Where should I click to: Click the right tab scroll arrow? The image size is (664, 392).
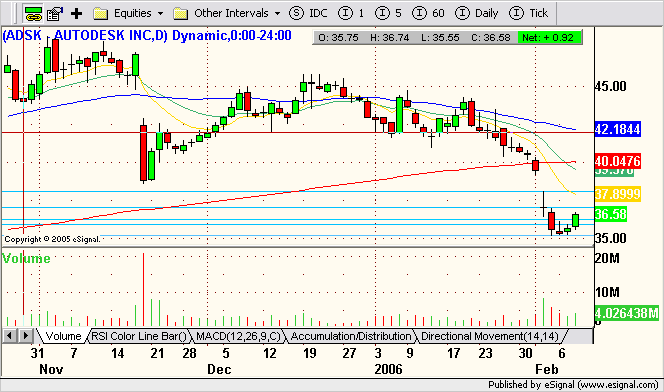click(x=25, y=336)
